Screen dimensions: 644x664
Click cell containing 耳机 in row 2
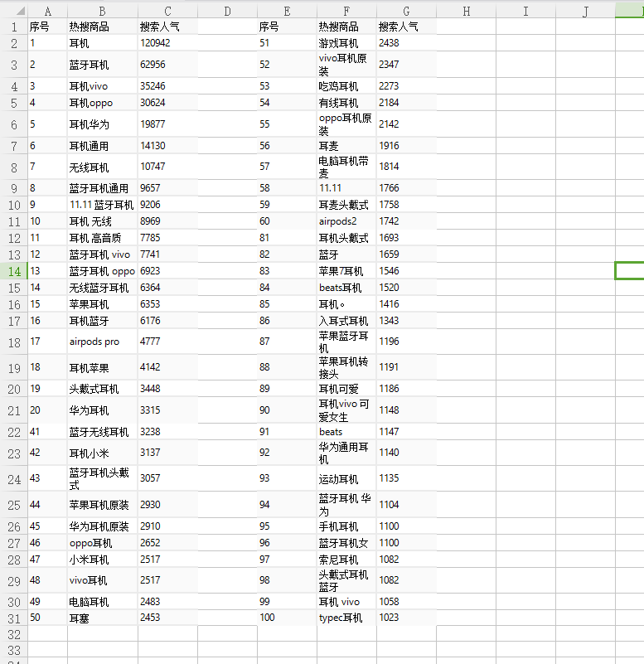tap(103, 43)
